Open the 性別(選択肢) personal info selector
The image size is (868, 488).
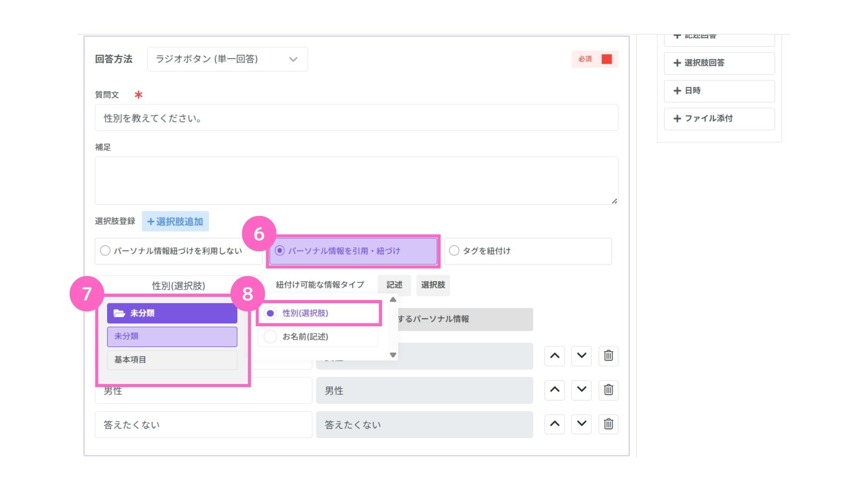click(x=178, y=286)
